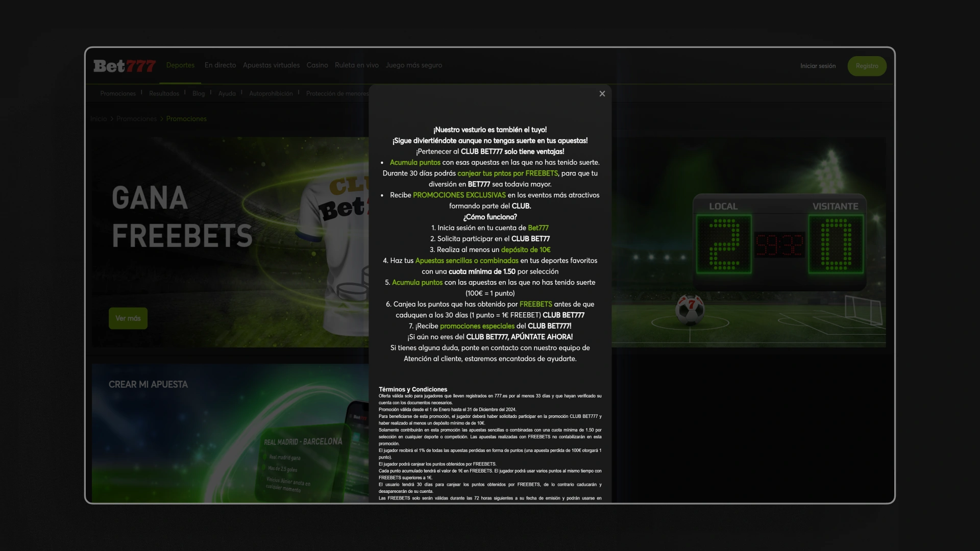Click Iniciar sesión link
980x551 pixels.
pyautogui.click(x=818, y=66)
